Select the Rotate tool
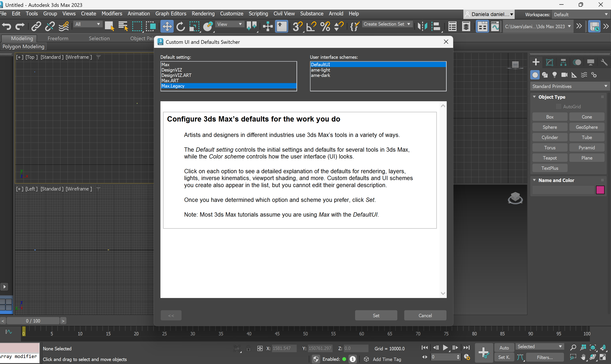The image size is (611, 364). (181, 26)
